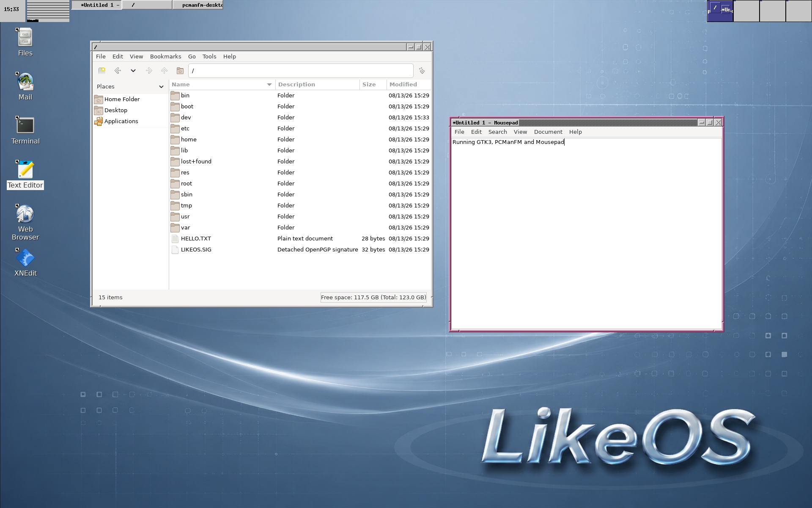Image resolution: width=812 pixels, height=508 pixels.
Task: Open the Files desktop icon
Action: click(25, 42)
